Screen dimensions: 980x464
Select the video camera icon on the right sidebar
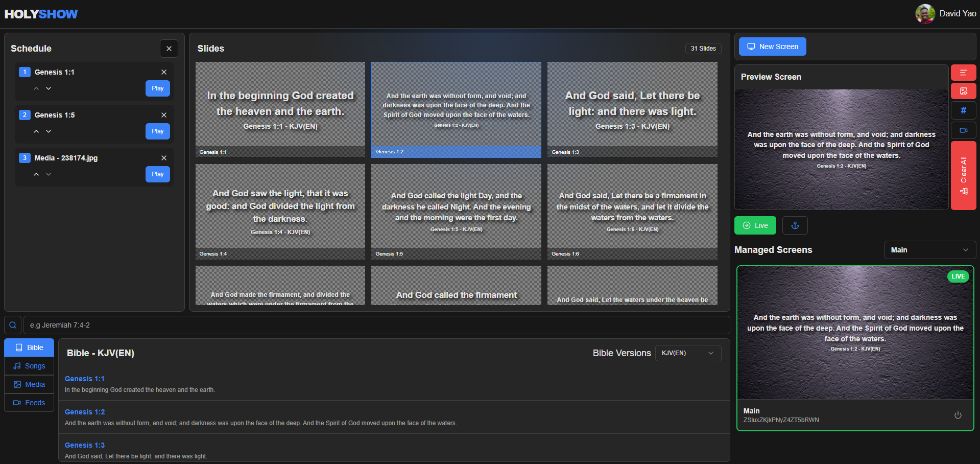963,130
